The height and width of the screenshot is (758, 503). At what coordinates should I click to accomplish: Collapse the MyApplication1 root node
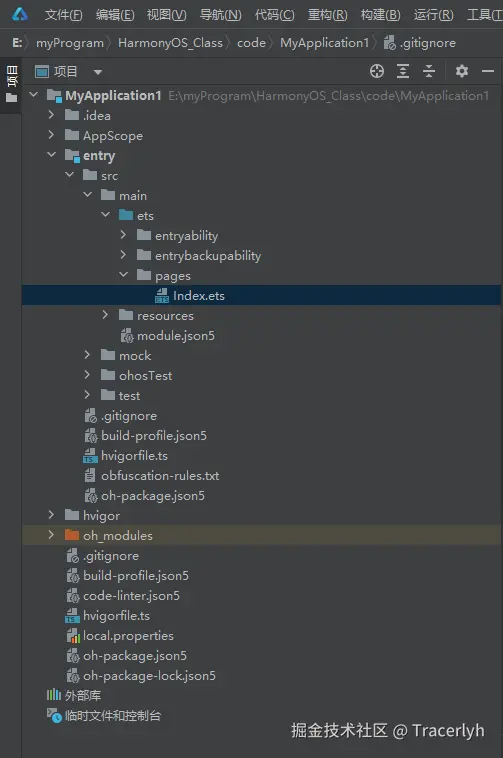point(33,95)
